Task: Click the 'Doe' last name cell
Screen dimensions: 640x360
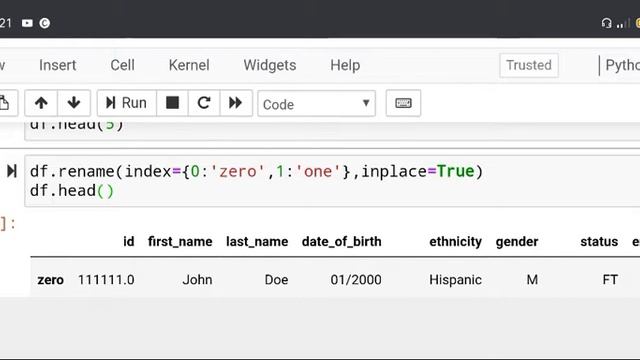Action: tap(276, 280)
